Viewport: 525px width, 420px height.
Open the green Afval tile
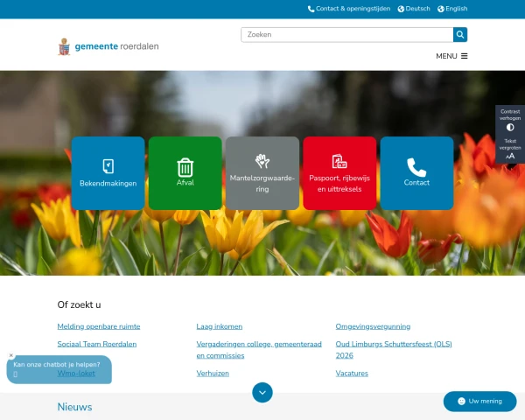tap(185, 173)
